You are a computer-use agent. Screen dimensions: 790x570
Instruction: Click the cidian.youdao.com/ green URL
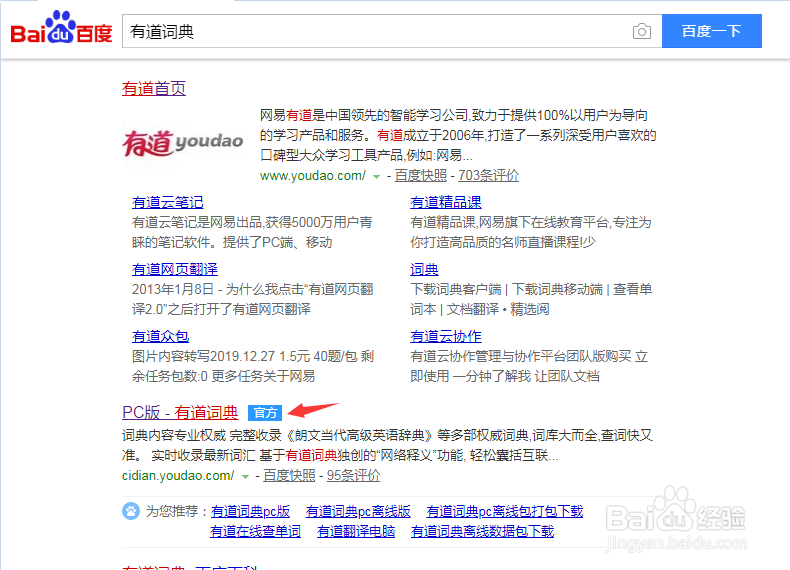coord(178,475)
